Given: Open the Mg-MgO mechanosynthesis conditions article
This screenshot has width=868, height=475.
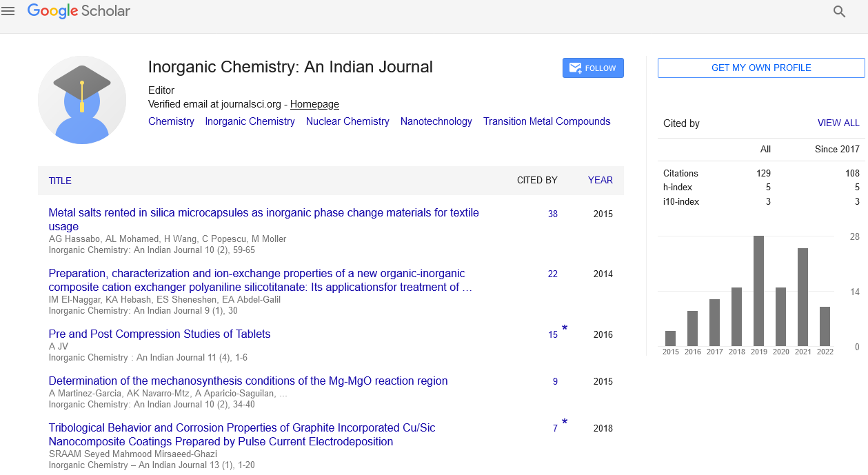Looking at the screenshot, I should (x=248, y=381).
